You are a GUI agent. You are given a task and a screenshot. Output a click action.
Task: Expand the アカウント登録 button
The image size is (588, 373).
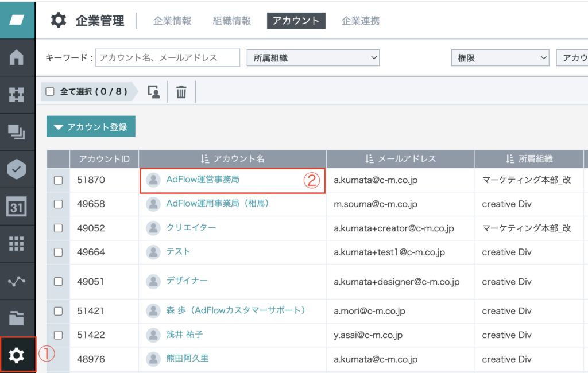coord(91,127)
